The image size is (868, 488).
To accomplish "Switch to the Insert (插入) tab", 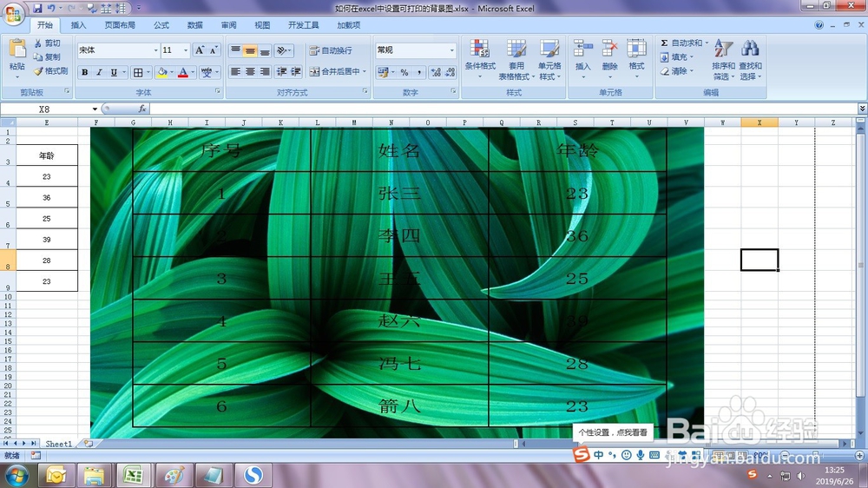I will pos(79,25).
